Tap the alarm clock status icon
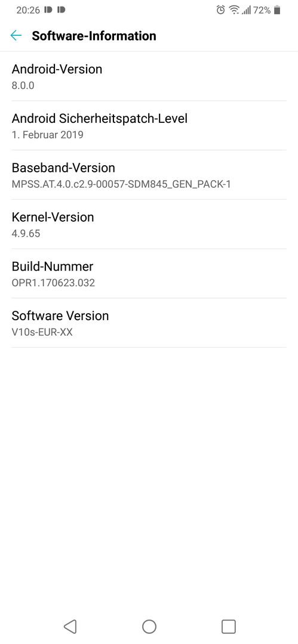 click(x=220, y=10)
